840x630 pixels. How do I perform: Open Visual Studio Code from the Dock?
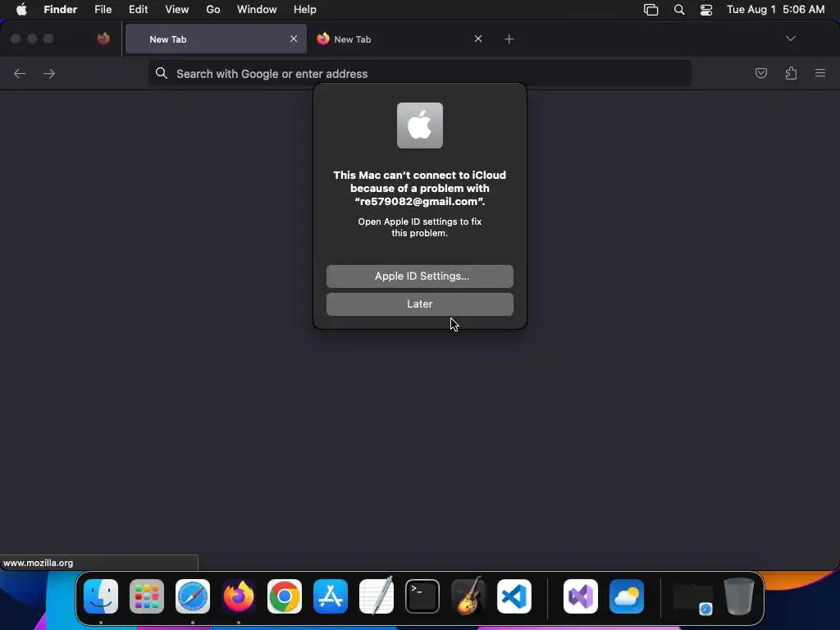click(x=514, y=596)
